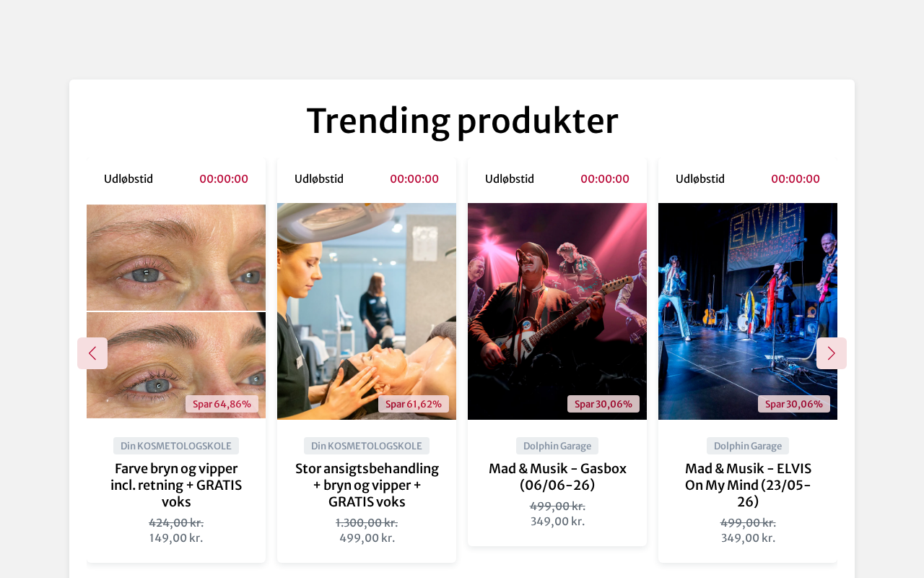The image size is (924, 578).
Task: Open the 'Stor ansigtsbehandling' product title
Action: click(367, 485)
